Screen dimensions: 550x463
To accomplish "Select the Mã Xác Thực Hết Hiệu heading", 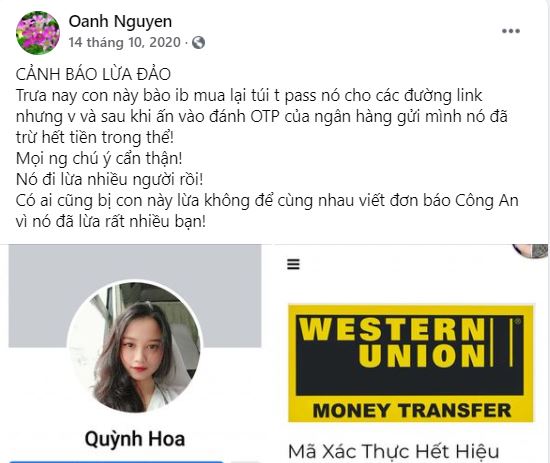I will [x=393, y=451].
